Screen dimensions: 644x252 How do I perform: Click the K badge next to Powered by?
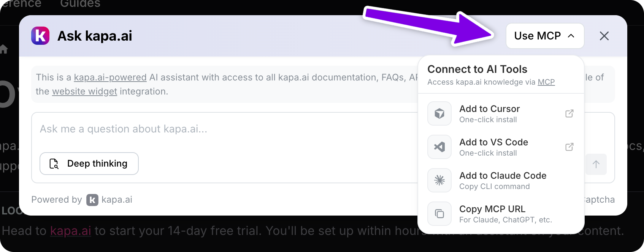tap(91, 200)
